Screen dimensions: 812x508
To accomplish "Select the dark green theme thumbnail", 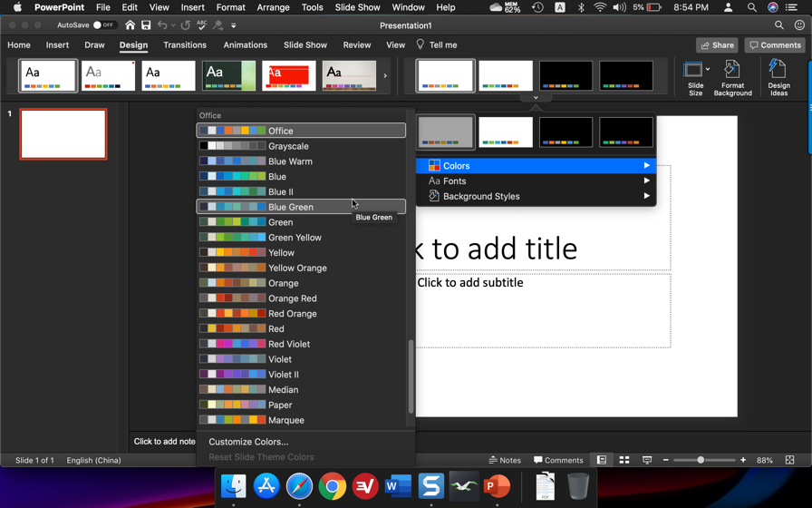I will pyautogui.click(x=228, y=75).
